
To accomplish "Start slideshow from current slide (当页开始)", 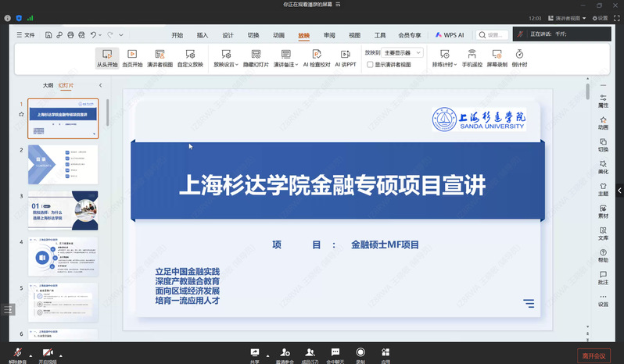I will pos(132,58).
